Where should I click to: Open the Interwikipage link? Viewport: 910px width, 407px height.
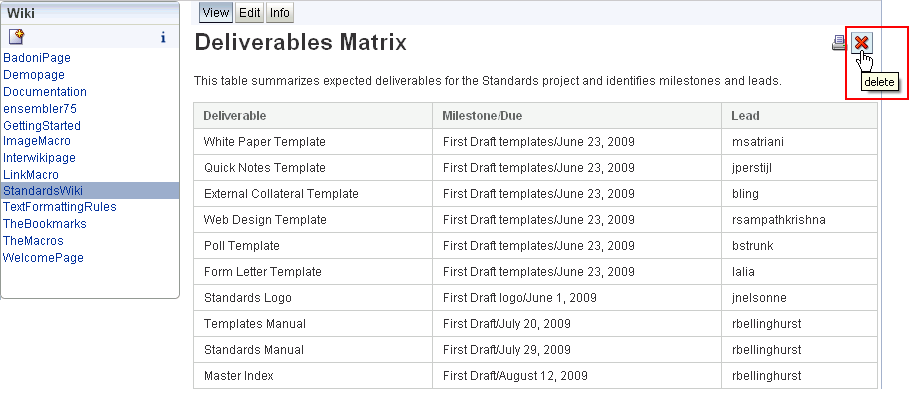pos(39,157)
